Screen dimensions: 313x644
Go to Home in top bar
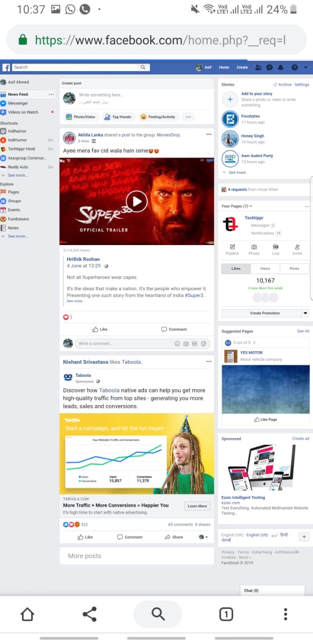coord(224,67)
